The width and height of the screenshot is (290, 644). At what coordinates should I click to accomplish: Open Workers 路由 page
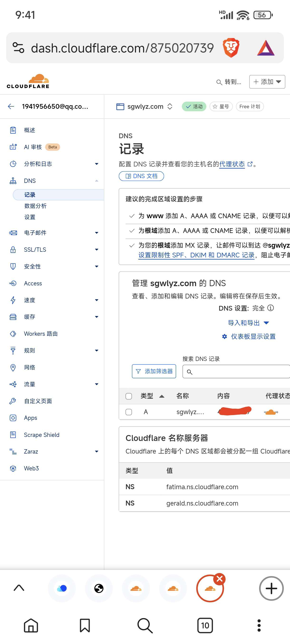click(41, 334)
